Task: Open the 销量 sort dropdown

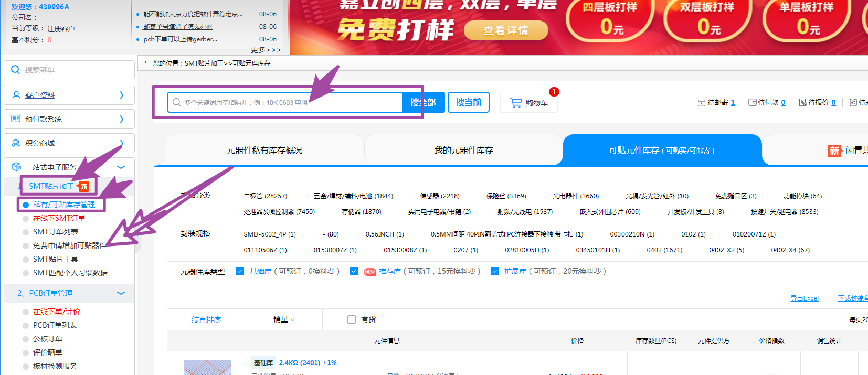Action: click(283, 319)
